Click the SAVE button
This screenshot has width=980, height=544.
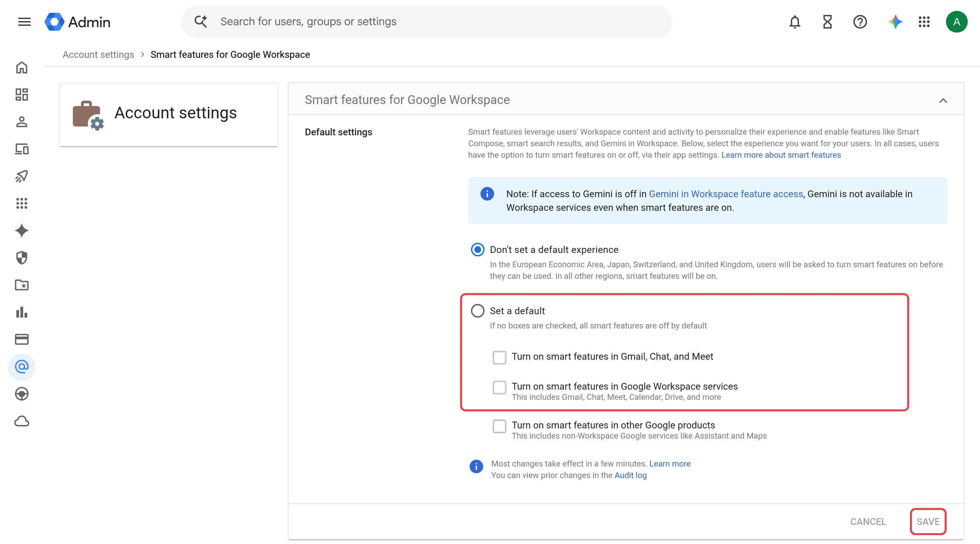928,522
